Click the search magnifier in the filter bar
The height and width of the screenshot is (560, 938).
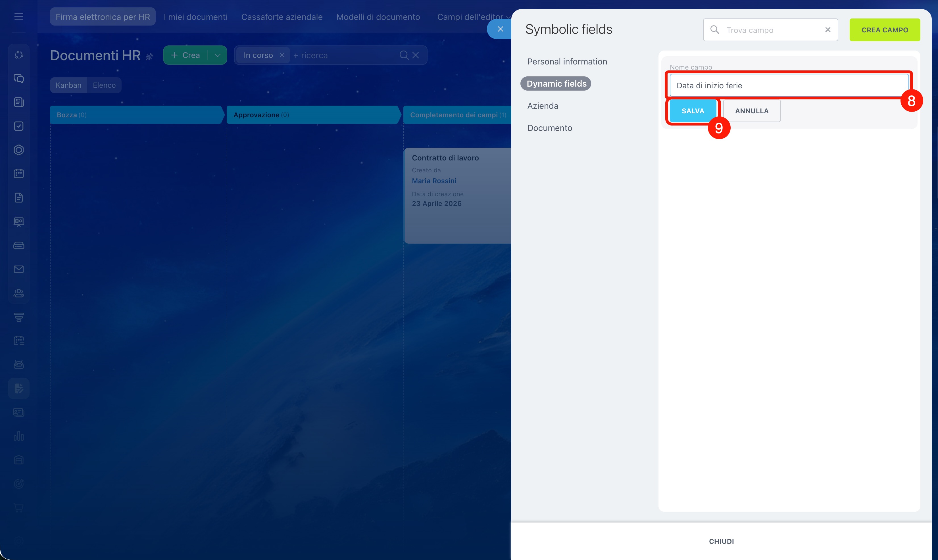point(403,55)
